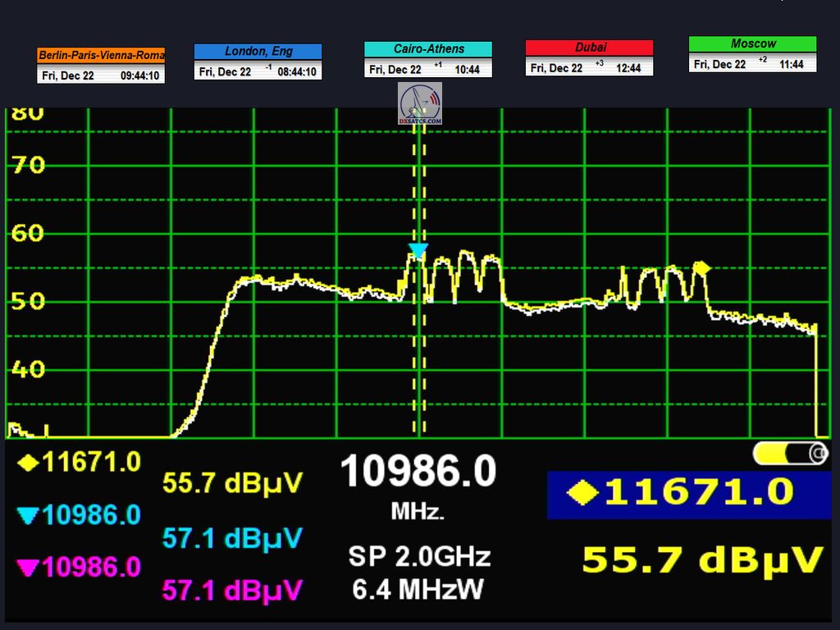The height and width of the screenshot is (630, 840).
Task: Click the Moscow time display showing 11:44
Action: click(791, 64)
